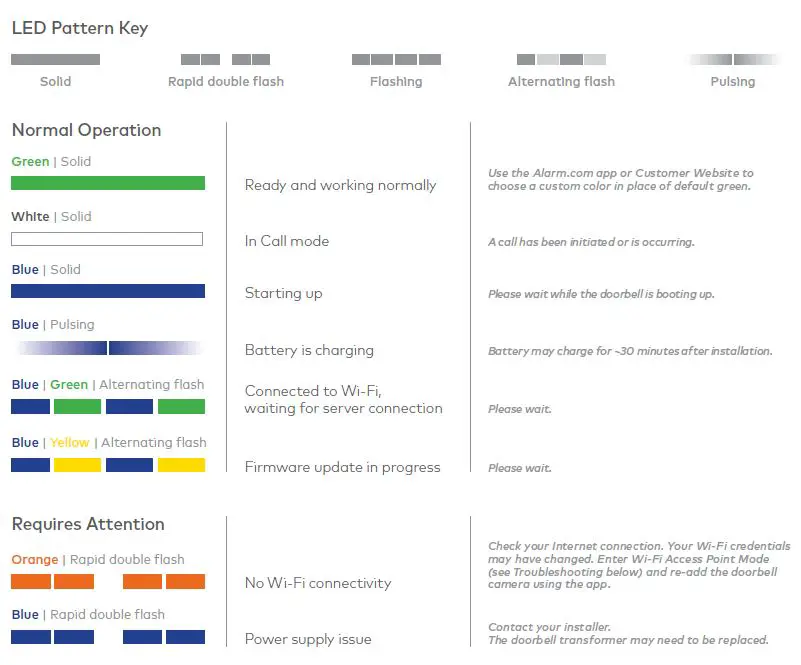Image resolution: width=801 pixels, height=665 pixels.
Task: Click the Requires Attention section heading
Action: 88,524
